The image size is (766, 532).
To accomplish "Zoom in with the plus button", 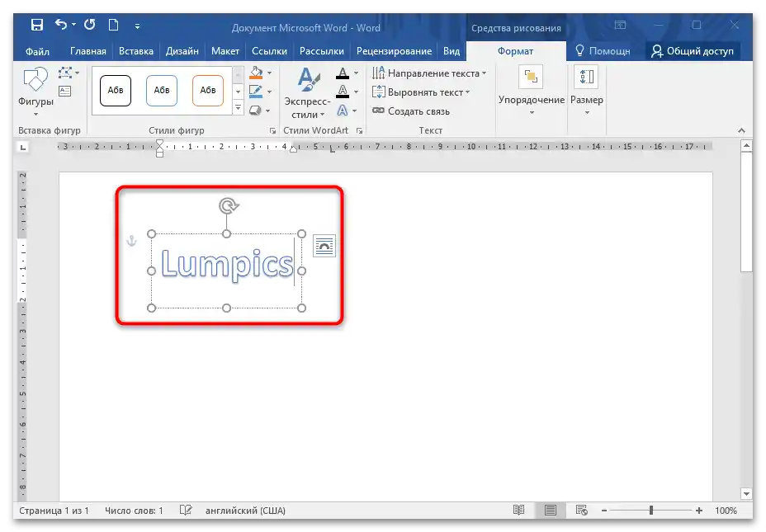I will click(699, 511).
